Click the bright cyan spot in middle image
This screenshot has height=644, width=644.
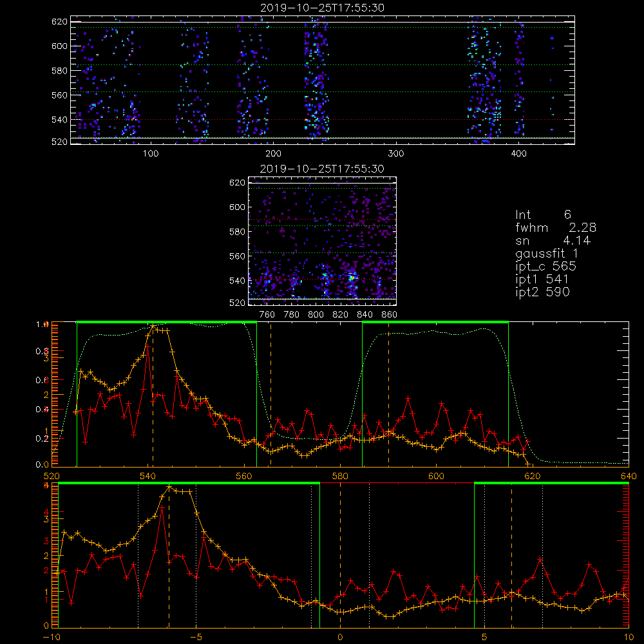tap(351, 278)
